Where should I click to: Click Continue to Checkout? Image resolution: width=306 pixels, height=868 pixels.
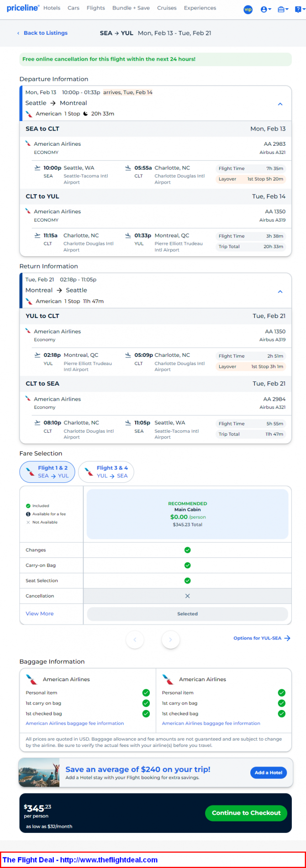click(x=246, y=813)
